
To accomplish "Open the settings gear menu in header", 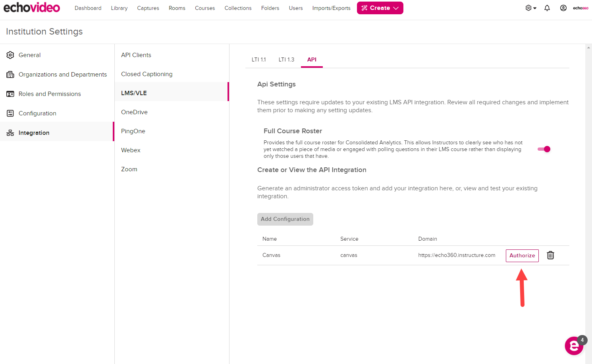I will coord(530,8).
